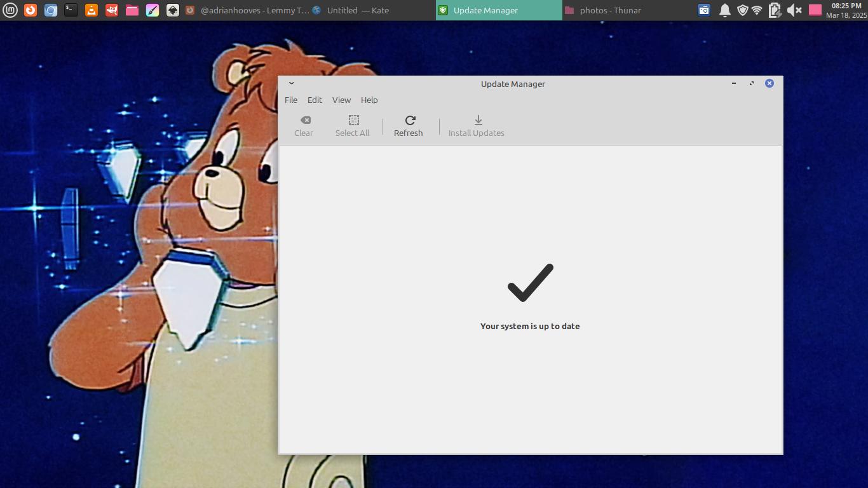The image size is (868, 488).
Task: Open the Help menu
Action: (x=369, y=100)
